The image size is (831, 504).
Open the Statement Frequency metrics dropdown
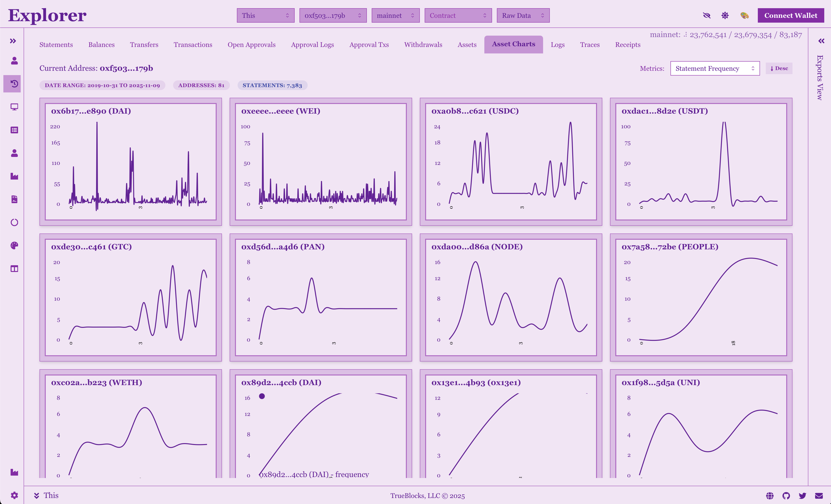coord(715,68)
